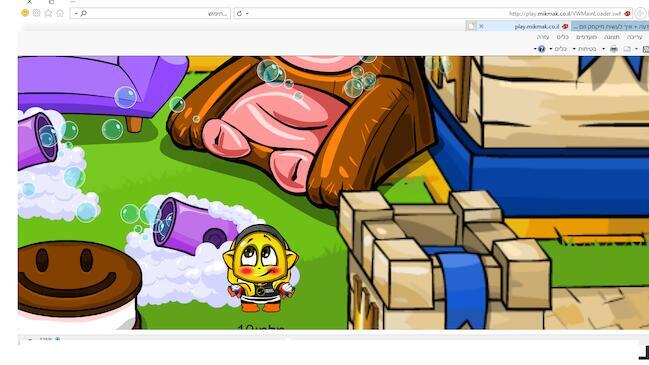Click the page icon in command bar
Viewport: 649px width, 365px height.
627,49
